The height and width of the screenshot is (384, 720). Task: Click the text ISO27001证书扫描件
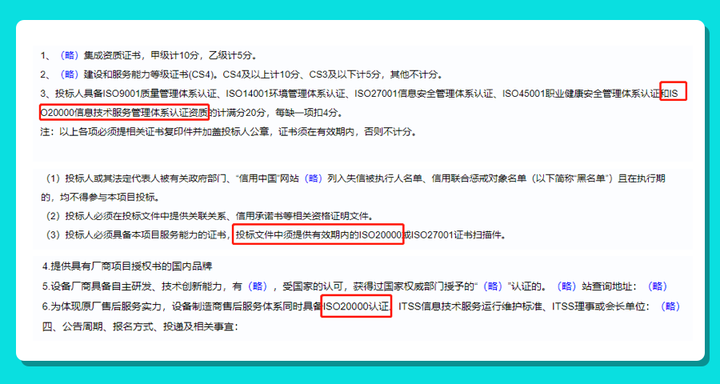pyautogui.click(x=456, y=235)
